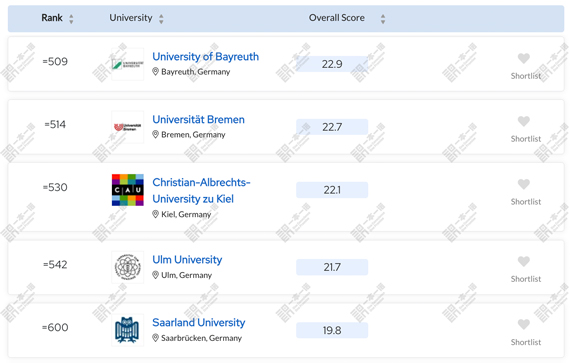Image resolution: width=570 pixels, height=363 pixels.
Task: Click the Universität Bremen logo
Action: [128, 127]
